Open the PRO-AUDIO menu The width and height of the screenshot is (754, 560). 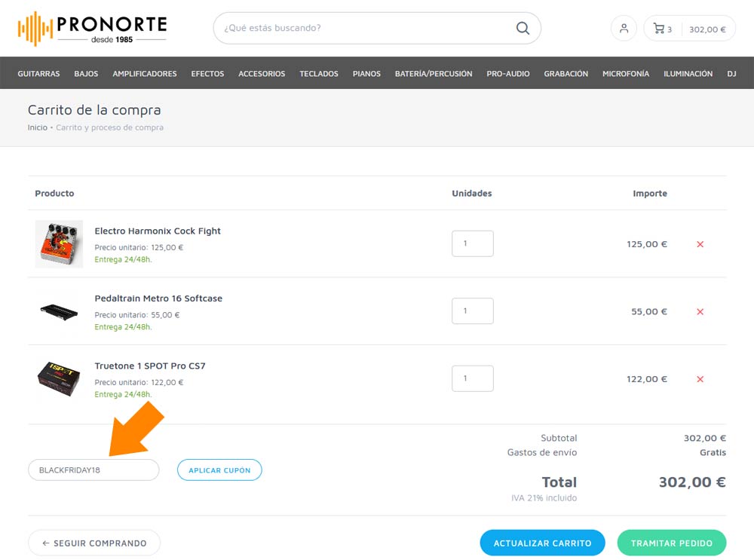coord(508,74)
